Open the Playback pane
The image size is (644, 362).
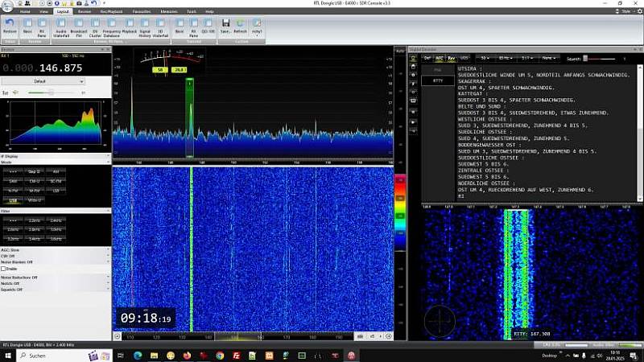[x=129, y=27]
